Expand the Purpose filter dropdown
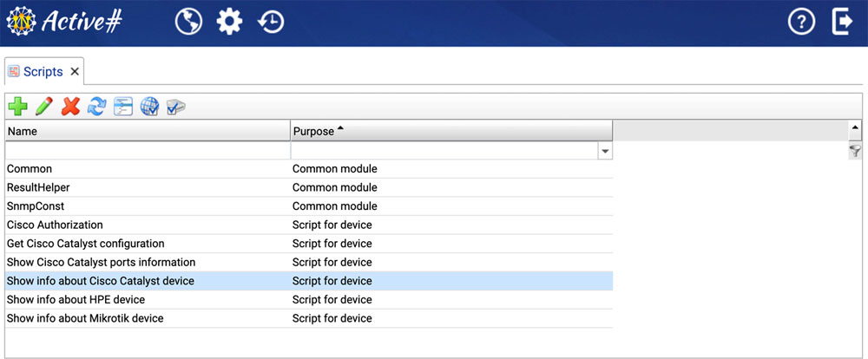This screenshot has height=359, width=868. [x=605, y=151]
